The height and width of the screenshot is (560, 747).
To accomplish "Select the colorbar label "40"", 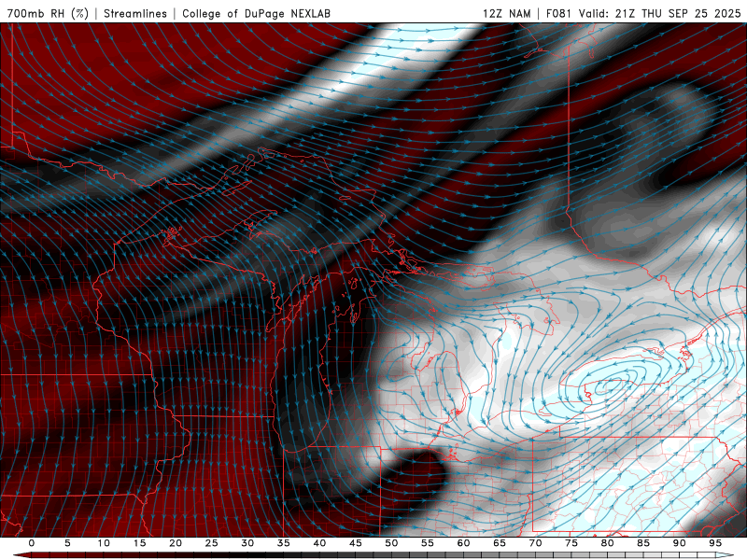I will [319, 543].
